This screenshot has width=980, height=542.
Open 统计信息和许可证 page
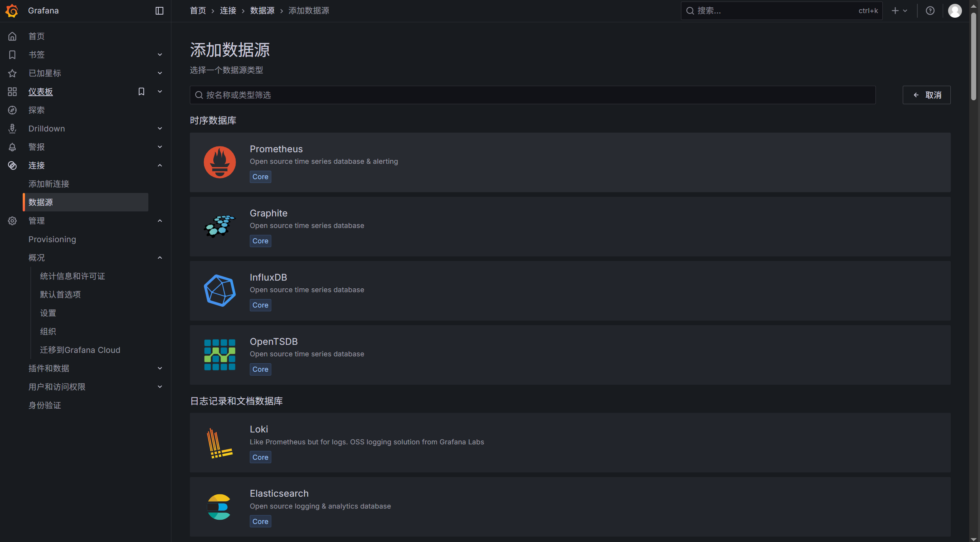click(x=72, y=276)
